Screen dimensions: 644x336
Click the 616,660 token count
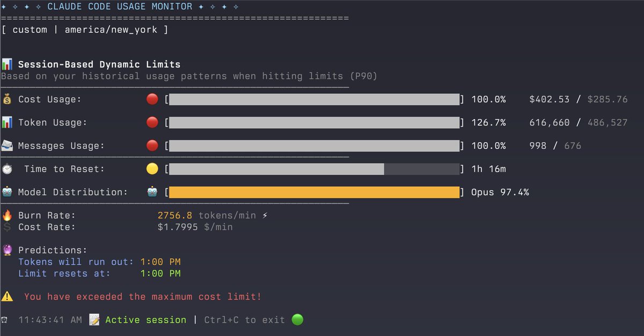pyautogui.click(x=549, y=122)
